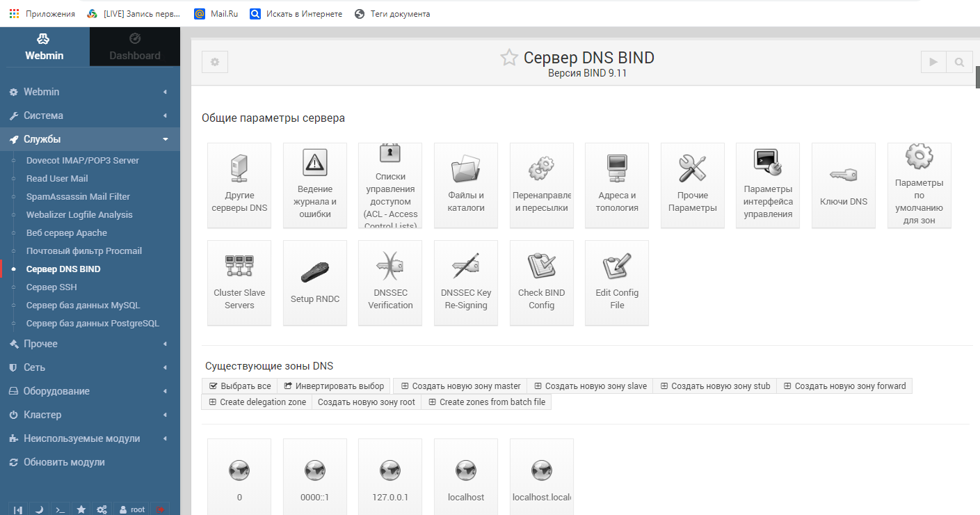This screenshot has width=980, height=515.
Task: Open Edit Config File icon
Action: 617,283
